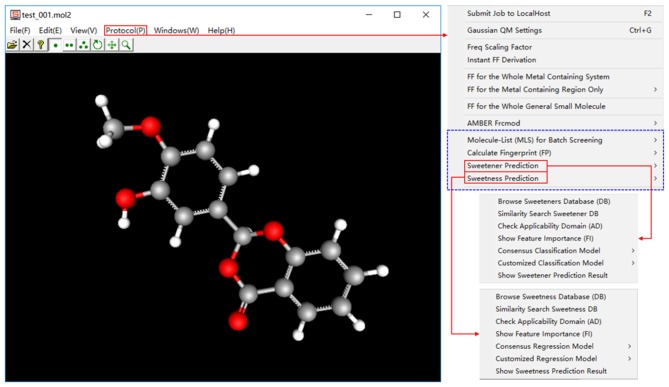The image size is (669, 387).
Task: Choose Submit Job to LocalHost
Action: [x=508, y=13]
